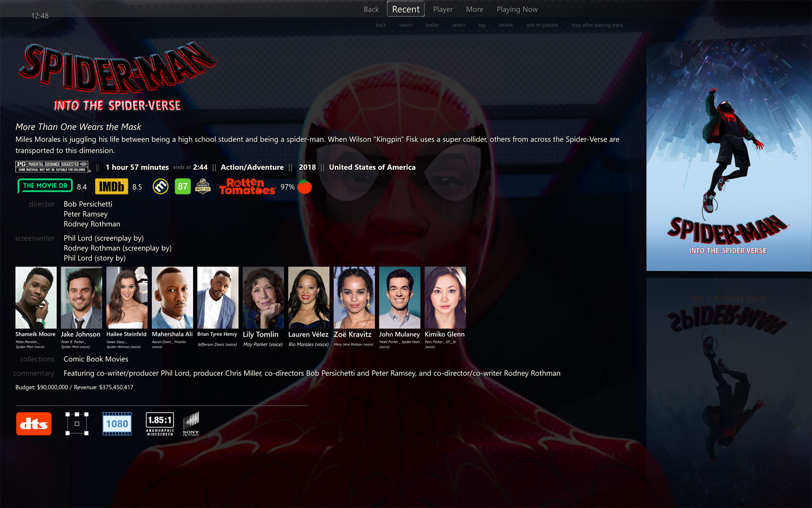The height and width of the screenshot is (508, 812).
Task: Open The Movie DB rating badge
Action: (45, 186)
